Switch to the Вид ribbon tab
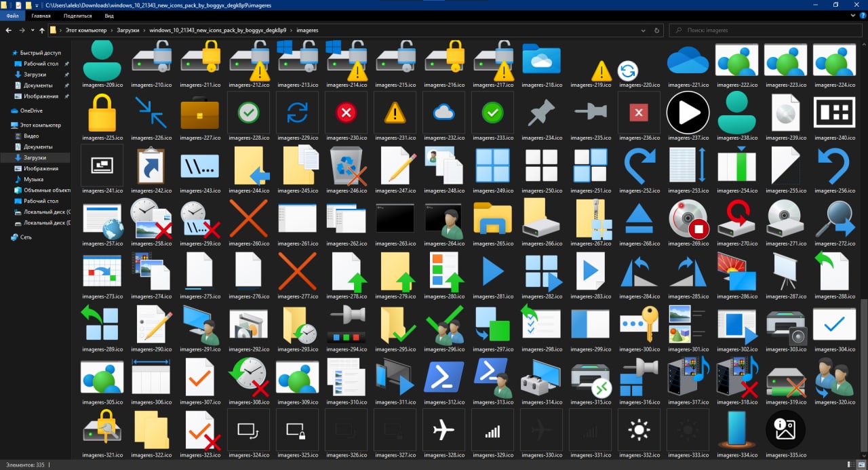The width and height of the screenshot is (868, 470). [109, 16]
